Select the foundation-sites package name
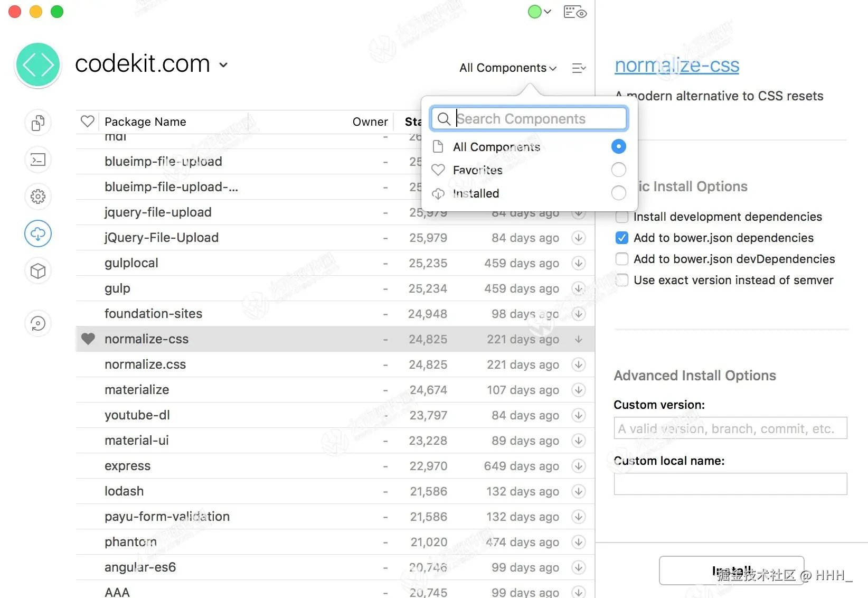Viewport: 868px width, 598px height. tap(153, 314)
